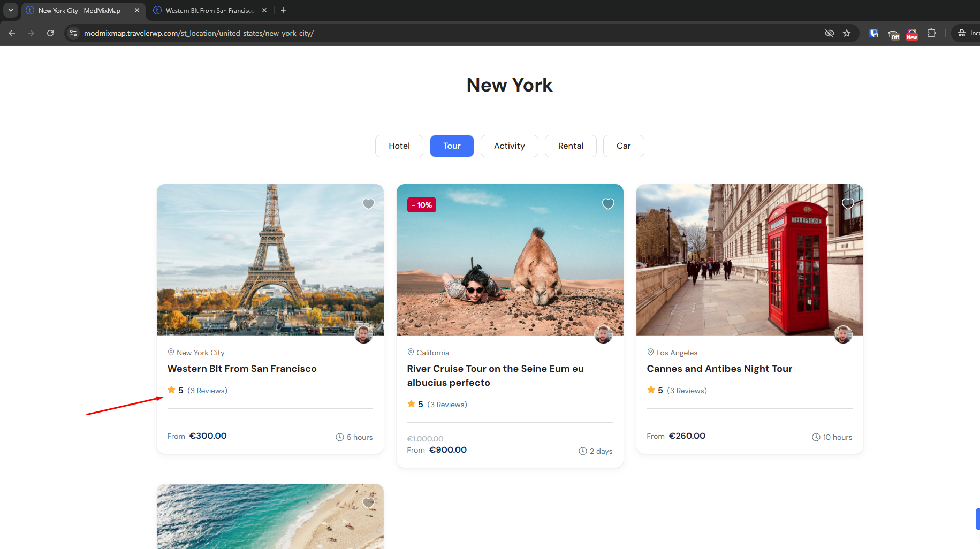Click author avatar on Western Blt card

(x=364, y=334)
